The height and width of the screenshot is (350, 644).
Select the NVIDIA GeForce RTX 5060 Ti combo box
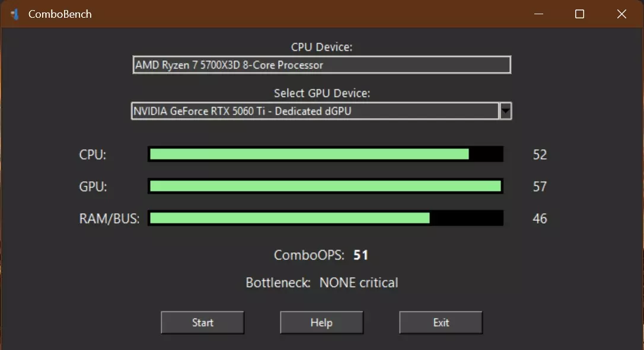(x=321, y=111)
